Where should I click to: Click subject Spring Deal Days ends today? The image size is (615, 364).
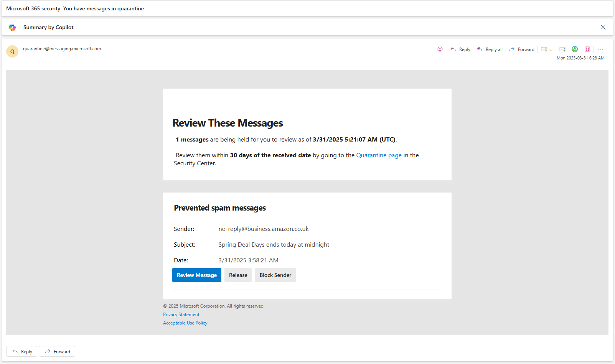[x=274, y=244]
